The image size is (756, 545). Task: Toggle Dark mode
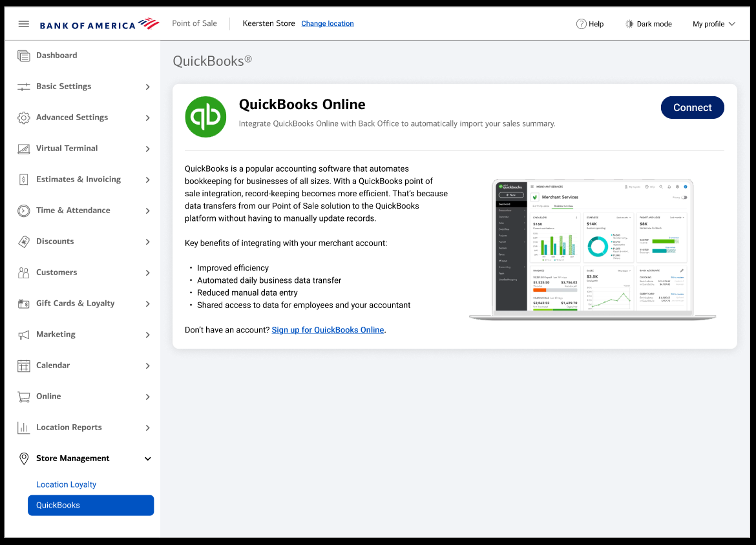[649, 24]
